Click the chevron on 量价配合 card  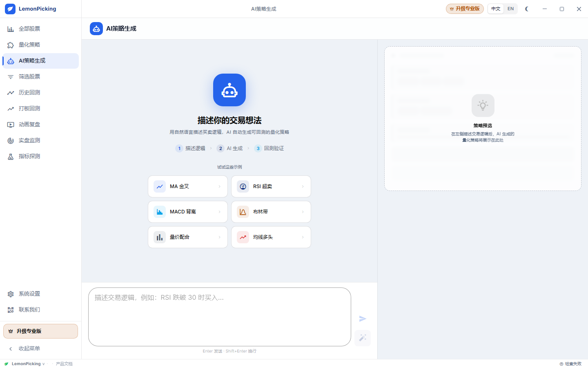coord(220,237)
